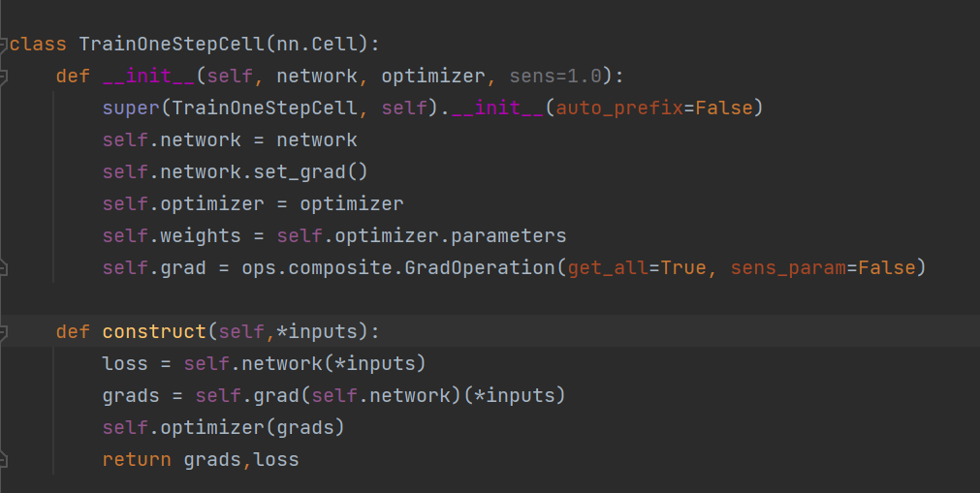
Task: Click the construct method name
Action: point(153,332)
